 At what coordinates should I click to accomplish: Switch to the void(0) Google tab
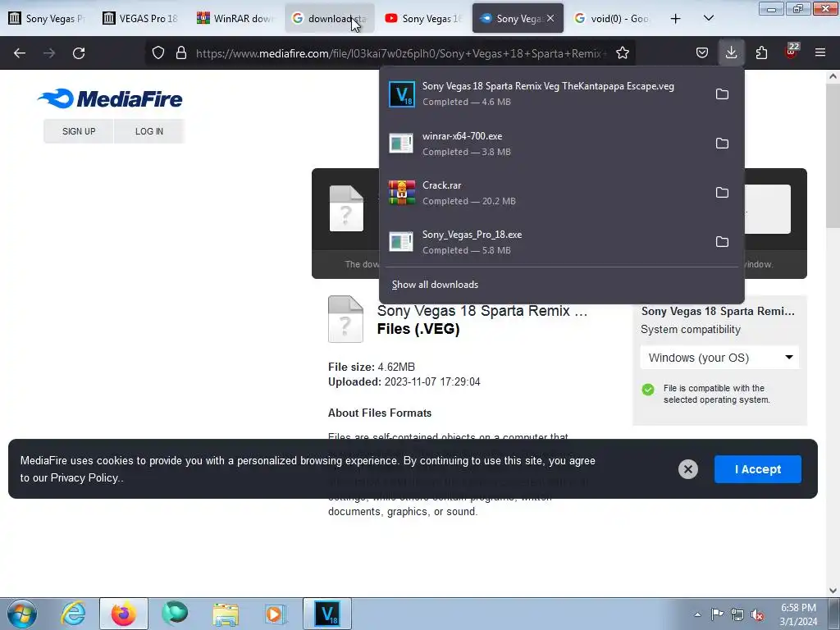[x=612, y=18]
